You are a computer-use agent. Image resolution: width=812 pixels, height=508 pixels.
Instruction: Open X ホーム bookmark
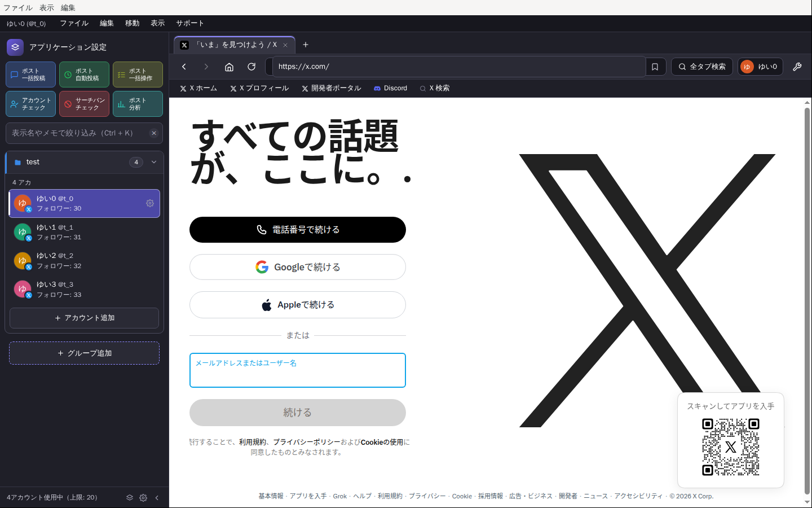tap(198, 88)
